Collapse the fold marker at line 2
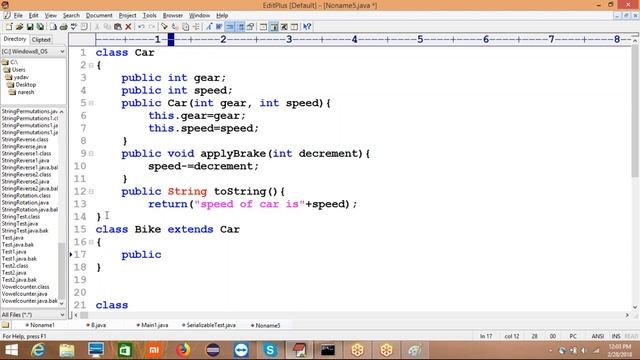 click(91, 65)
